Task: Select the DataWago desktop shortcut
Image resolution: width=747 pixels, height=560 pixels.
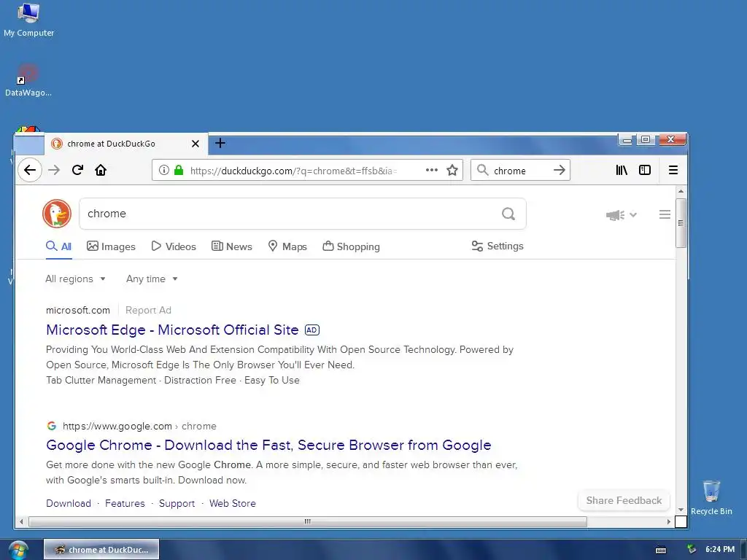Action: click(x=28, y=80)
